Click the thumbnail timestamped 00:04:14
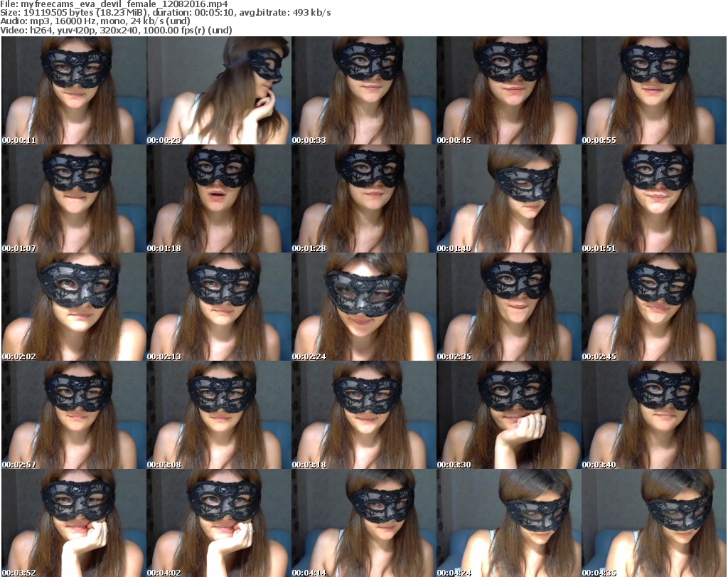 tap(363, 523)
